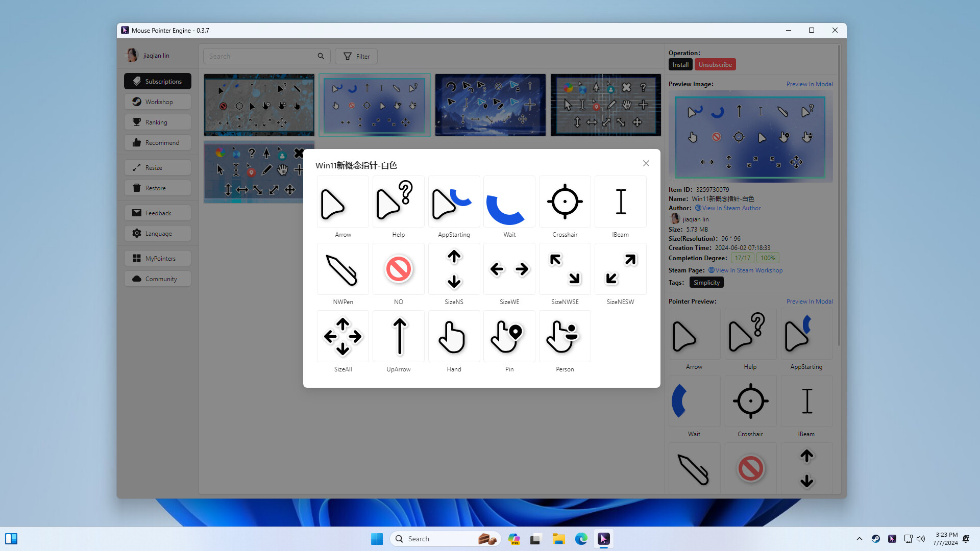Expand hidden system tray icons
The image size is (980, 551).
[859, 538]
